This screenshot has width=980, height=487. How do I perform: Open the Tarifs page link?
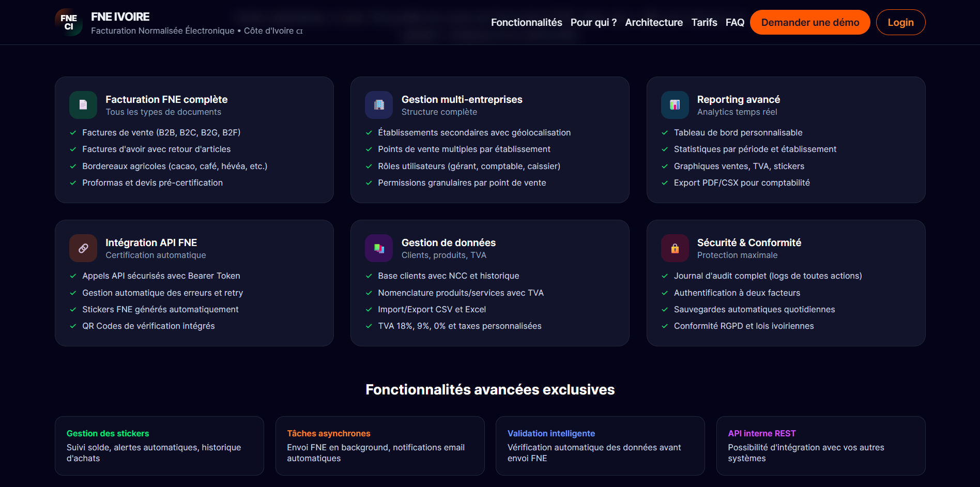(704, 22)
